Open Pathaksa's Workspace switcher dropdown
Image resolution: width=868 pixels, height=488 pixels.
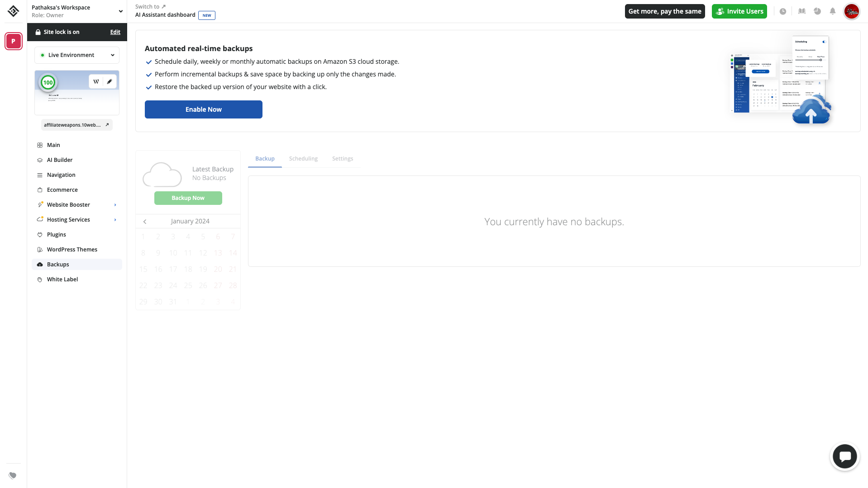[120, 11]
